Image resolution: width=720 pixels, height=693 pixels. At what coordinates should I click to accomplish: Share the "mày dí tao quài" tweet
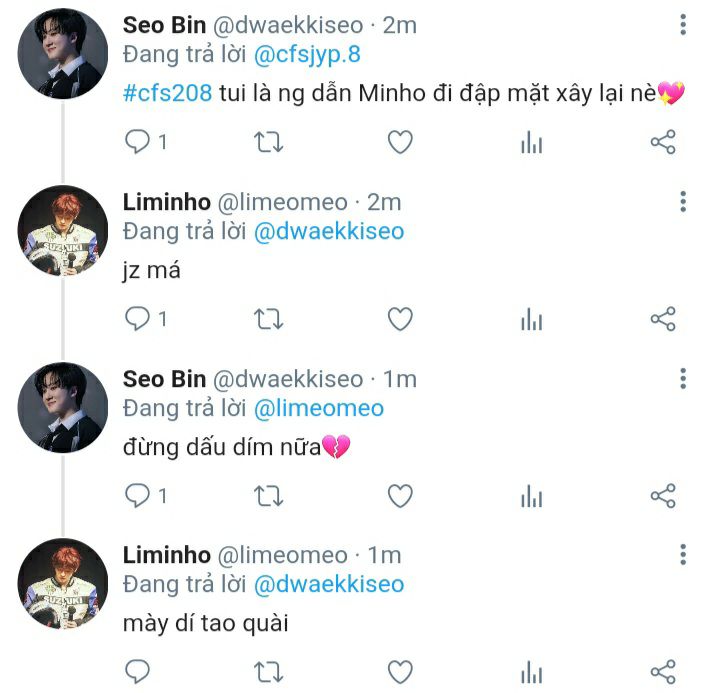click(x=663, y=672)
